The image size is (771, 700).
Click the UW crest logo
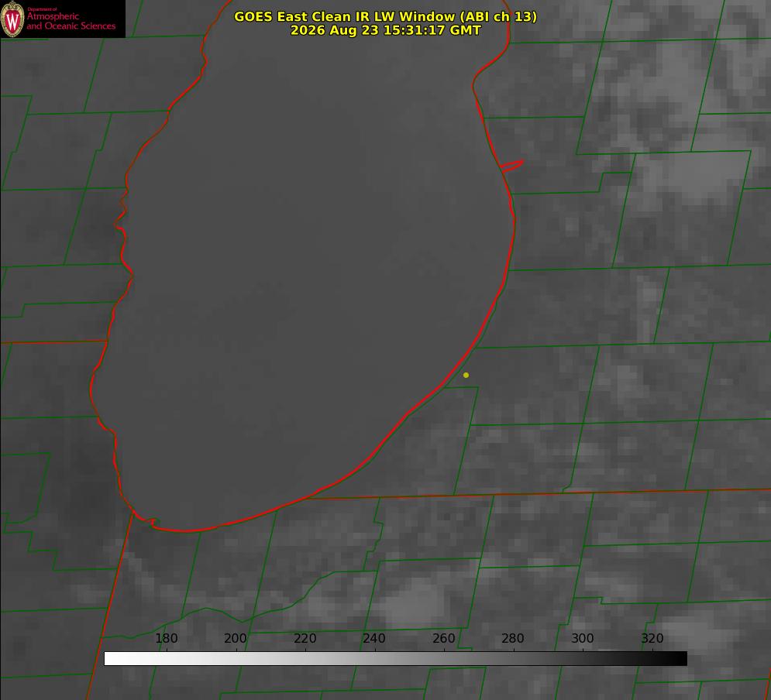point(12,19)
